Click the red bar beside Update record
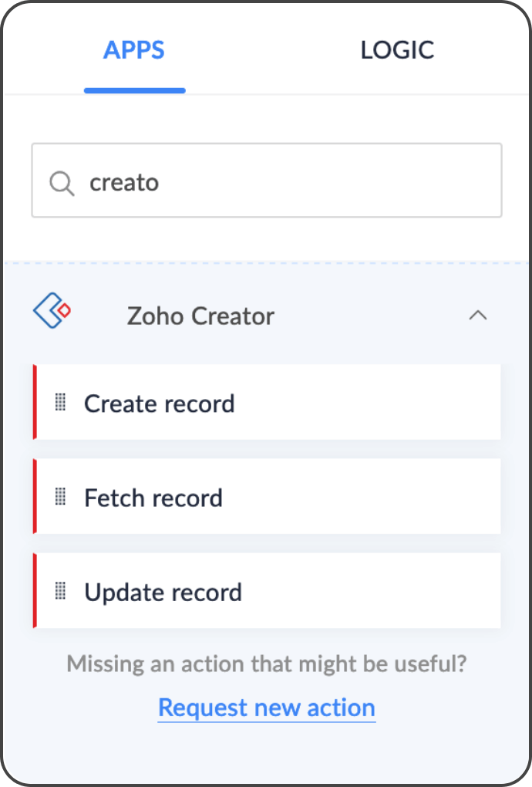This screenshot has width=532, height=787. coord(35,590)
